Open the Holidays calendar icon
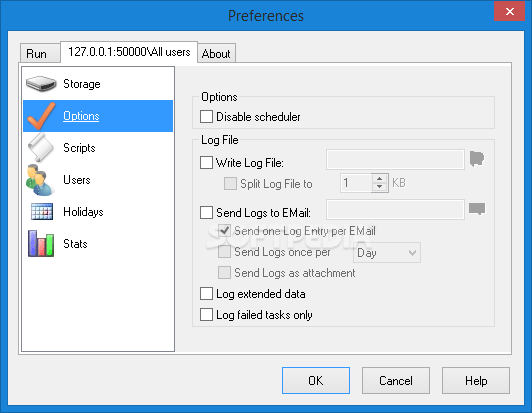The height and width of the screenshot is (413, 532). click(x=42, y=212)
